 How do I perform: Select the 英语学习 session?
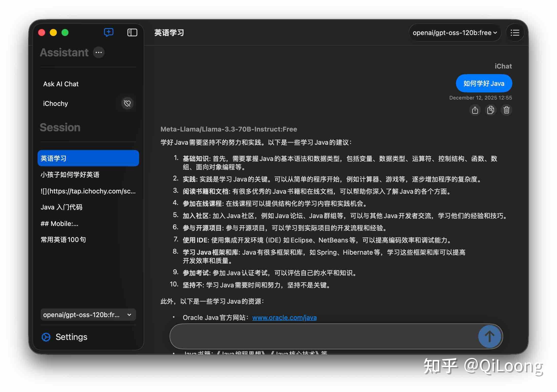click(x=88, y=158)
